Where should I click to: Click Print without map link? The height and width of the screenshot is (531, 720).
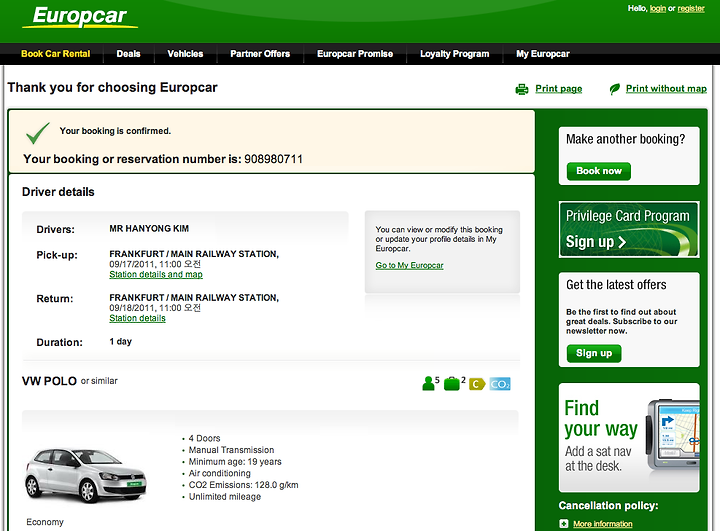click(x=666, y=89)
